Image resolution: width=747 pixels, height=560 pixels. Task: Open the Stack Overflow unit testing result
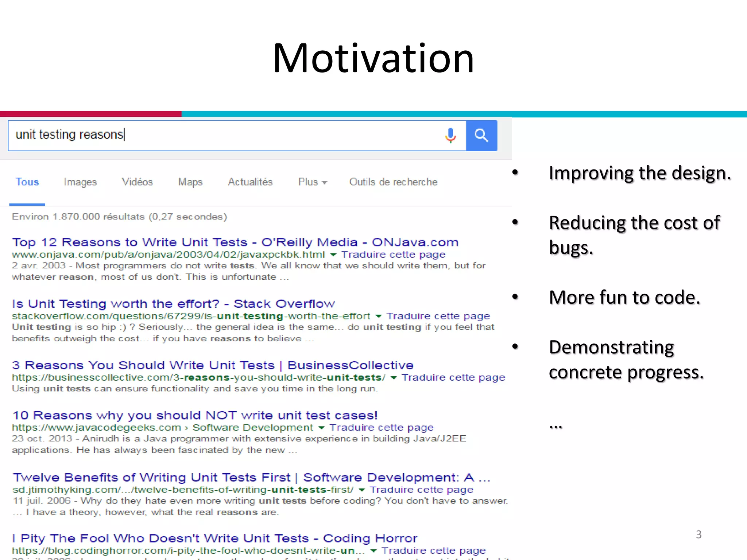(x=173, y=304)
